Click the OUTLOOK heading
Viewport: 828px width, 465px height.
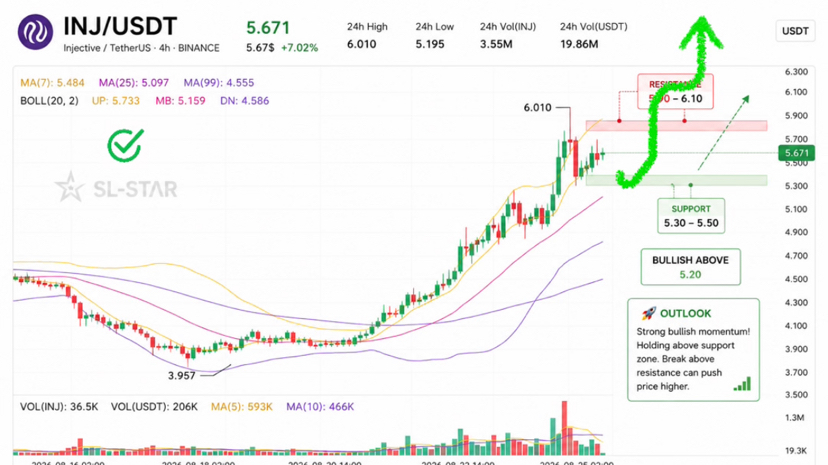pos(685,314)
